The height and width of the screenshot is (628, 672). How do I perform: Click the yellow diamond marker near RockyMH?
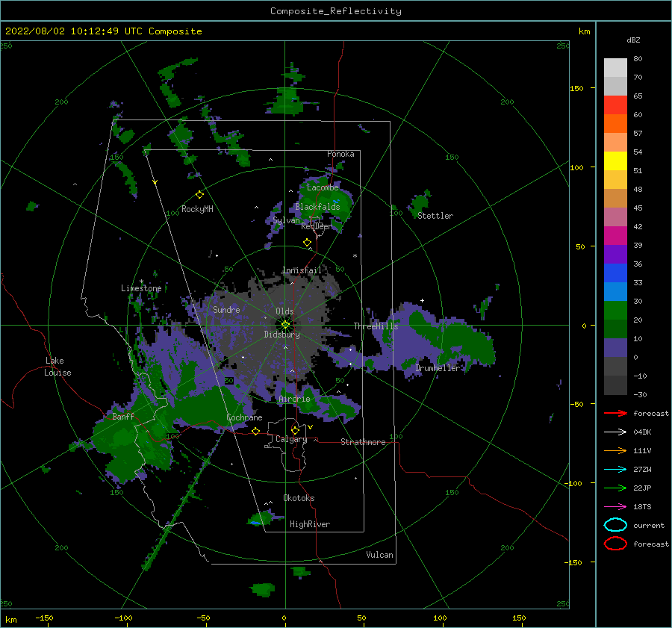pyautogui.click(x=199, y=195)
